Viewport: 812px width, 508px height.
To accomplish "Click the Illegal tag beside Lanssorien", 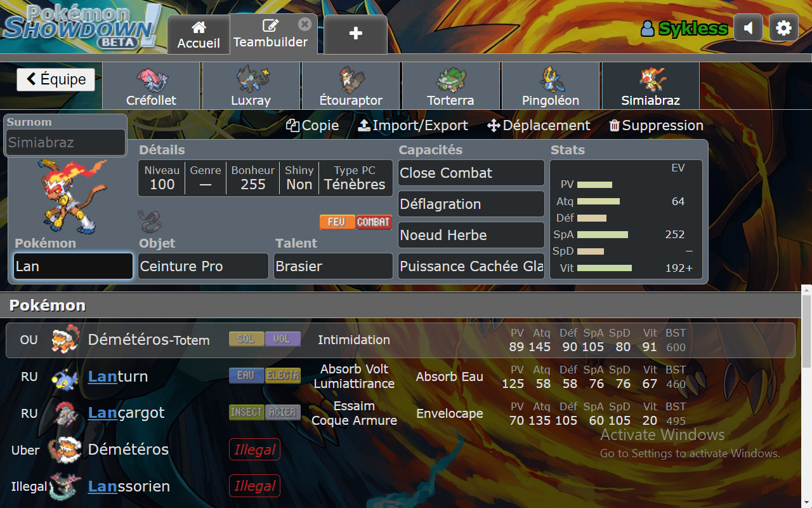I will (254, 486).
